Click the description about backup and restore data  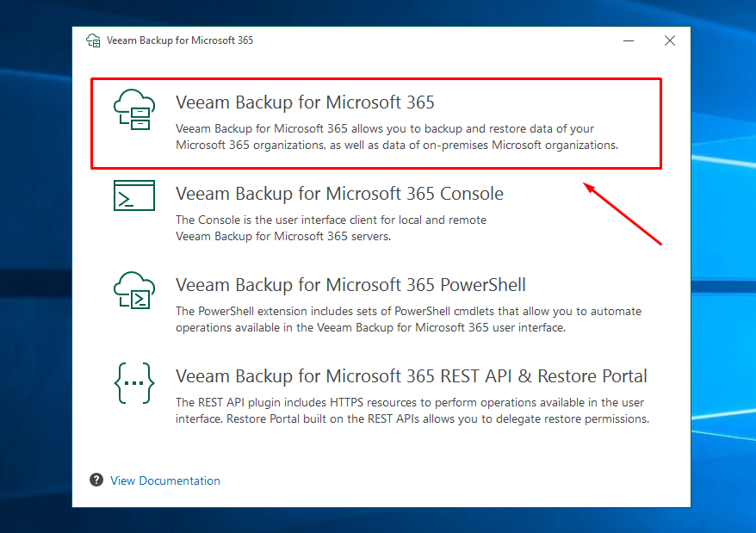point(397,137)
